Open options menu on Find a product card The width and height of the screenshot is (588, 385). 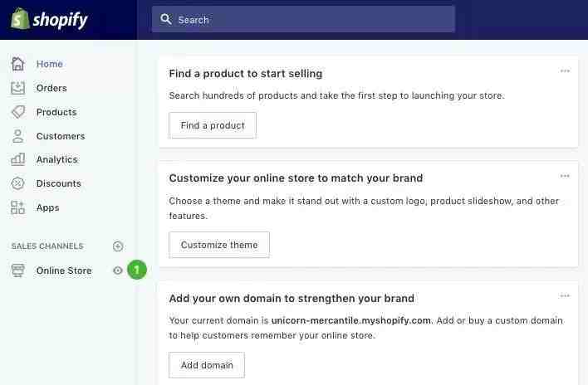pos(565,71)
